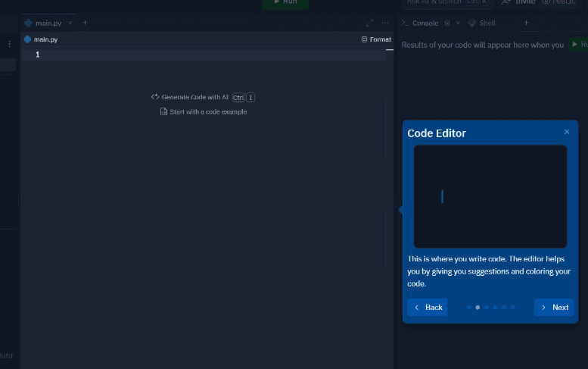The width and height of the screenshot is (588, 369).
Task: Click the Run button at top
Action: click(x=285, y=2)
